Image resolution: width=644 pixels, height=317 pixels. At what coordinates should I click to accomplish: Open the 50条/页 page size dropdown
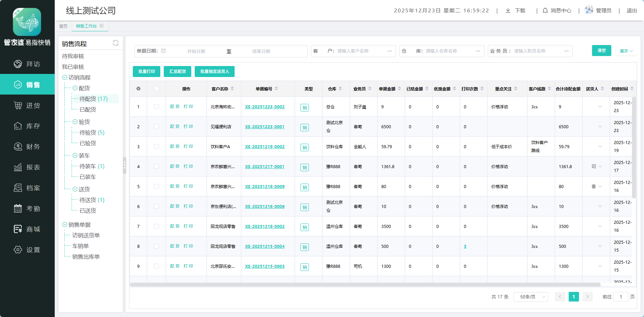tap(530, 297)
